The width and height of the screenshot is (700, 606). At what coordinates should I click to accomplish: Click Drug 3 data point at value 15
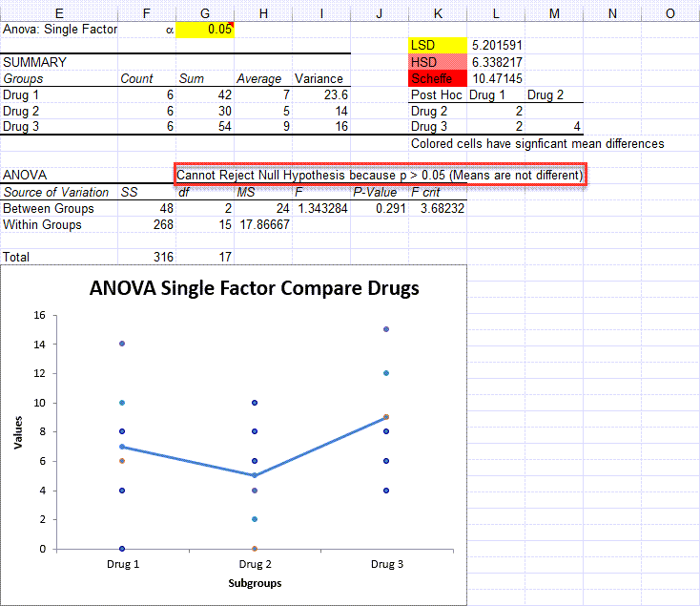[386, 329]
